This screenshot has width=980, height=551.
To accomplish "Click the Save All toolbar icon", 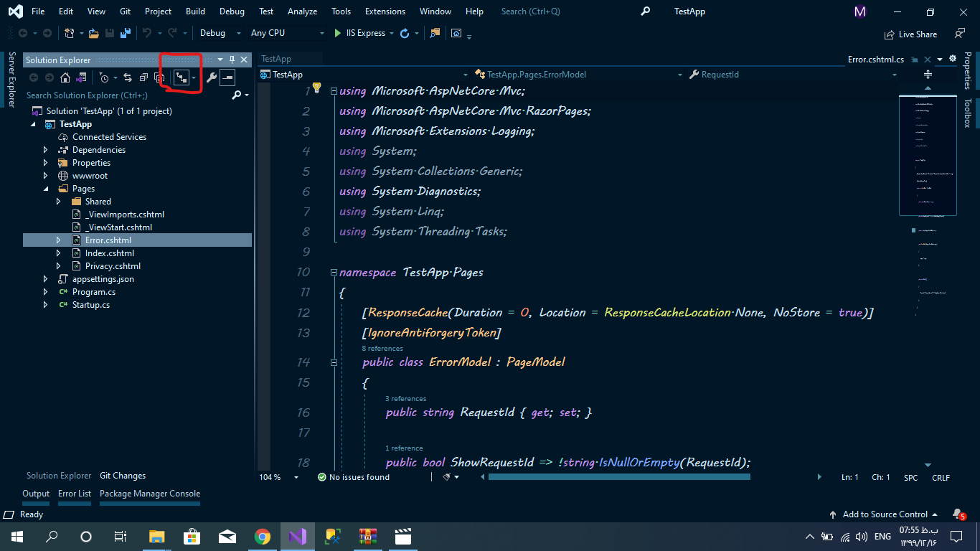I will click(126, 33).
